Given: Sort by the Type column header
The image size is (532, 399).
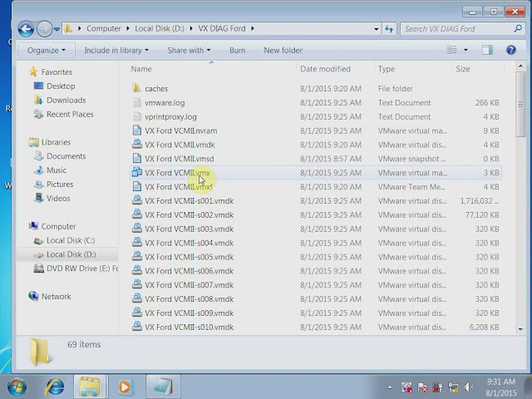Looking at the screenshot, I should (387, 69).
